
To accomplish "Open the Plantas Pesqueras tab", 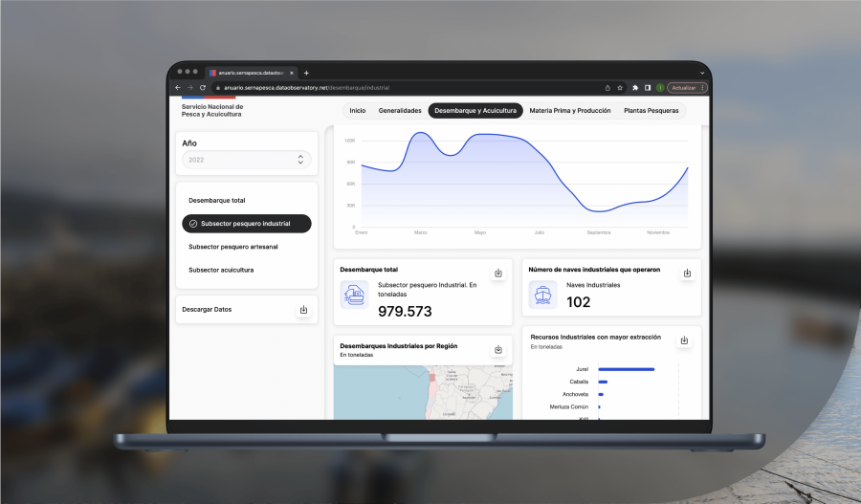I will click(651, 111).
